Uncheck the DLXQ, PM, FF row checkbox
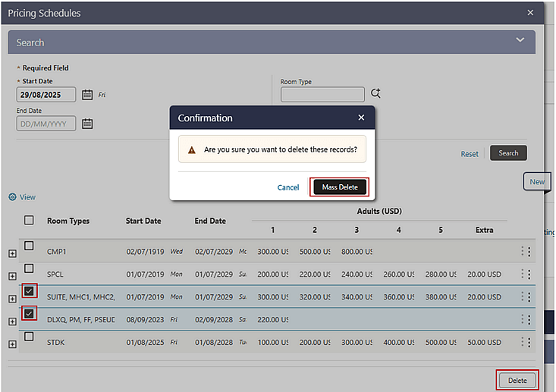 [x=29, y=314]
